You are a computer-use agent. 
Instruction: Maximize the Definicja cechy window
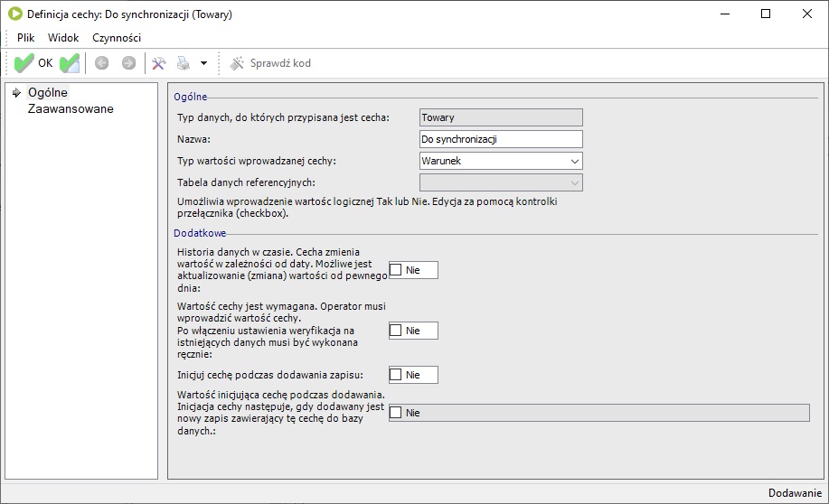point(766,14)
